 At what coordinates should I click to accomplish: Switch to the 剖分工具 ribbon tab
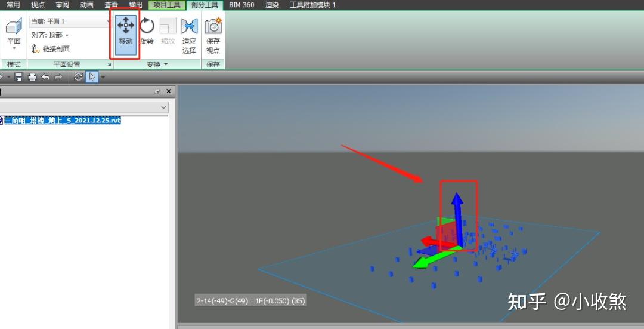pos(205,5)
